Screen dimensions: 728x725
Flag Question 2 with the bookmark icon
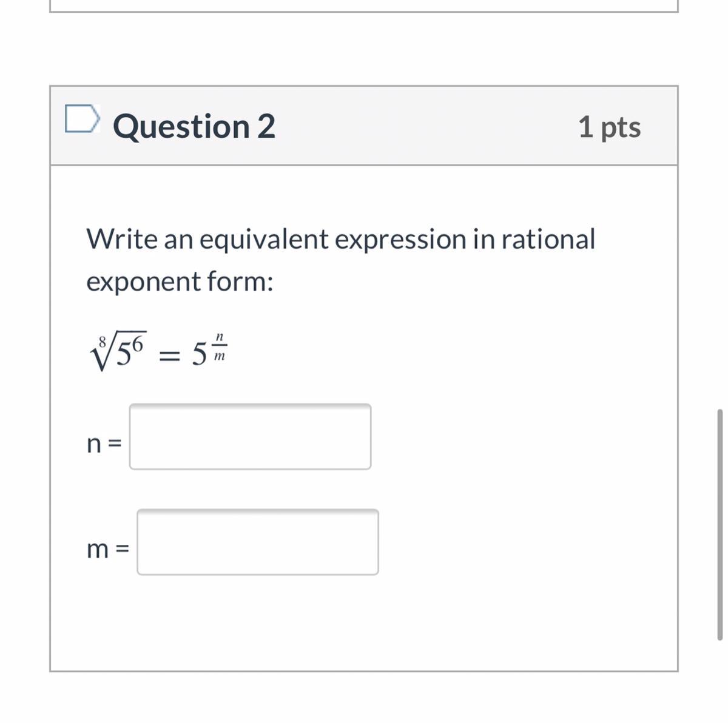pos(81,118)
